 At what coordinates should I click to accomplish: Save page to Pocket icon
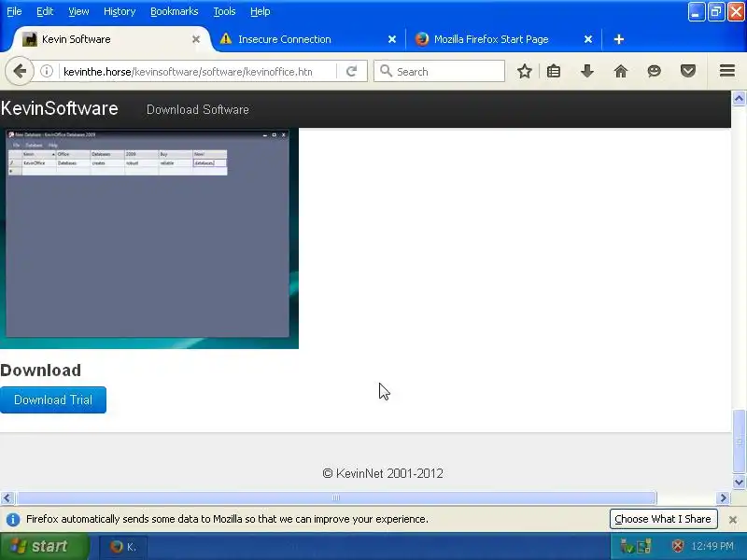tap(688, 72)
